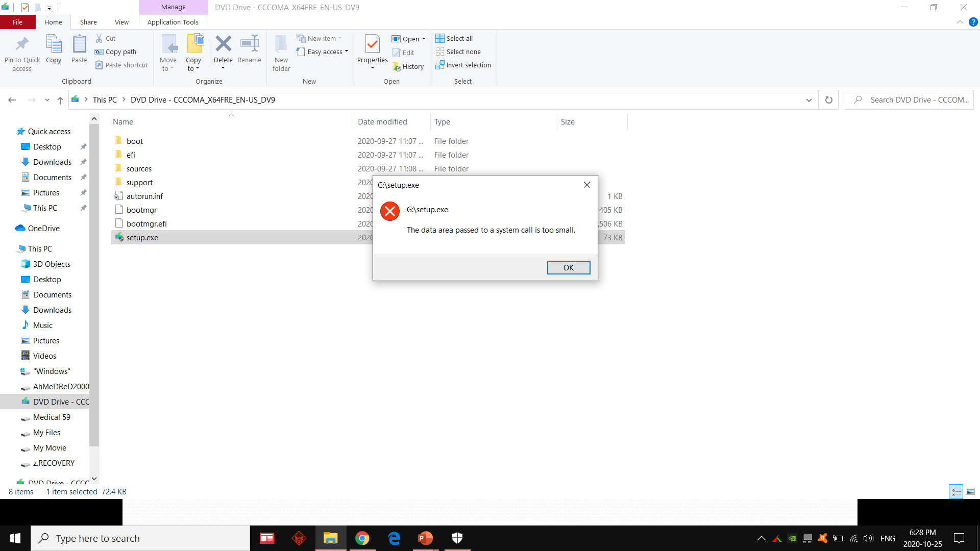The image size is (980, 551).
Task: Open Properties from the ribbon
Action: click(x=373, y=44)
